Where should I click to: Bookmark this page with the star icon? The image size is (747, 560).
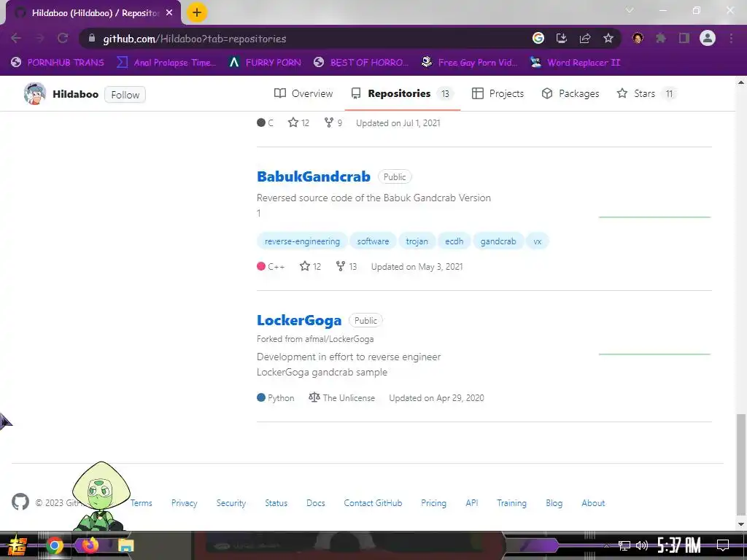pyautogui.click(x=608, y=38)
